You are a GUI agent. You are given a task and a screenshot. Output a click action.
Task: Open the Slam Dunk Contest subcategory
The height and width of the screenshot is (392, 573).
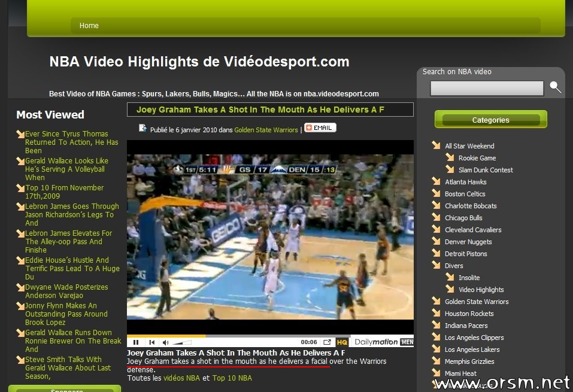coord(486,170)
